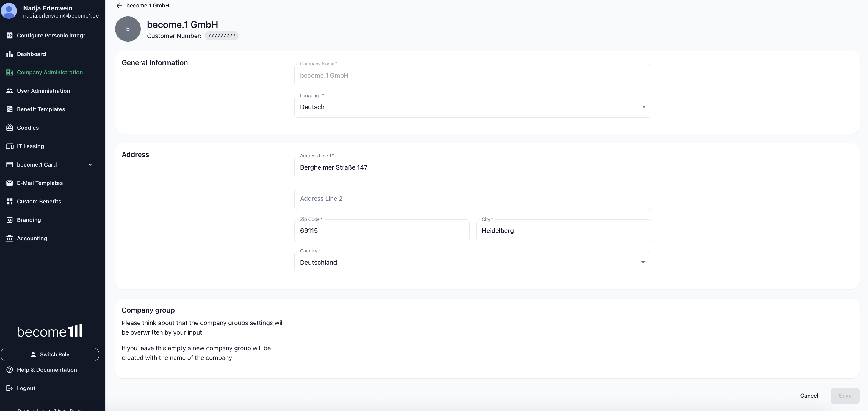Click the Goodies gift icon
The height and width of the screenshot is (411, 868).
click(x=10, y=128)
